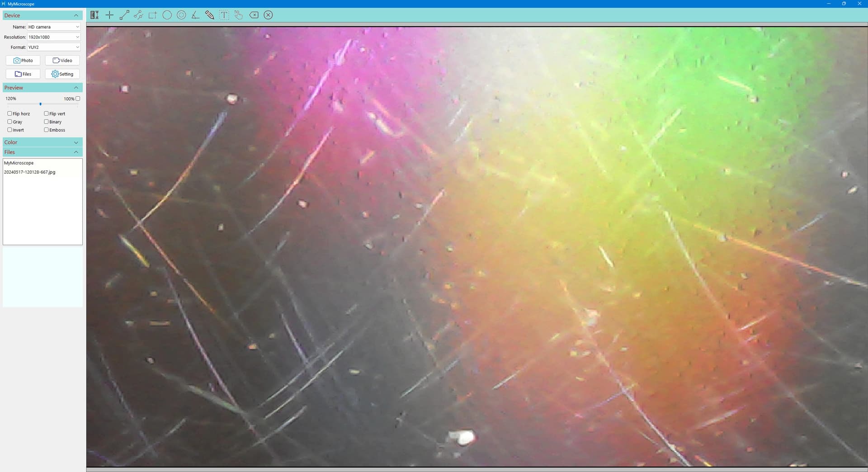This screenshot has height=472, width=868.
Task: Open the Setting button
Action: (x=62, y=74)
